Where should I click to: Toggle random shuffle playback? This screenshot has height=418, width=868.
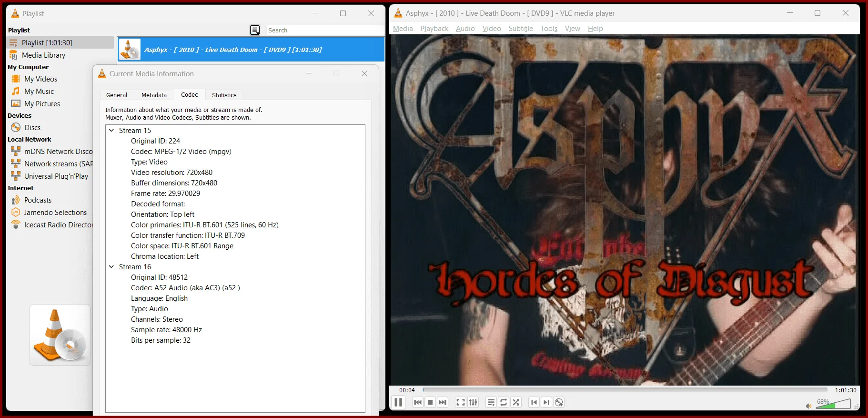(x=516, y=402)
